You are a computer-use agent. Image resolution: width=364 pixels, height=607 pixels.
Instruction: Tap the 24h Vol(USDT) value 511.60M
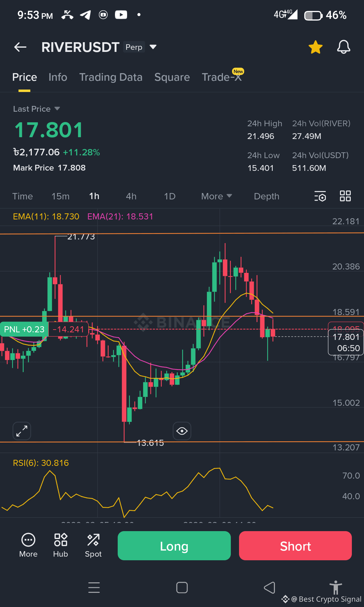pyautogui.click(x=309, y=168)
